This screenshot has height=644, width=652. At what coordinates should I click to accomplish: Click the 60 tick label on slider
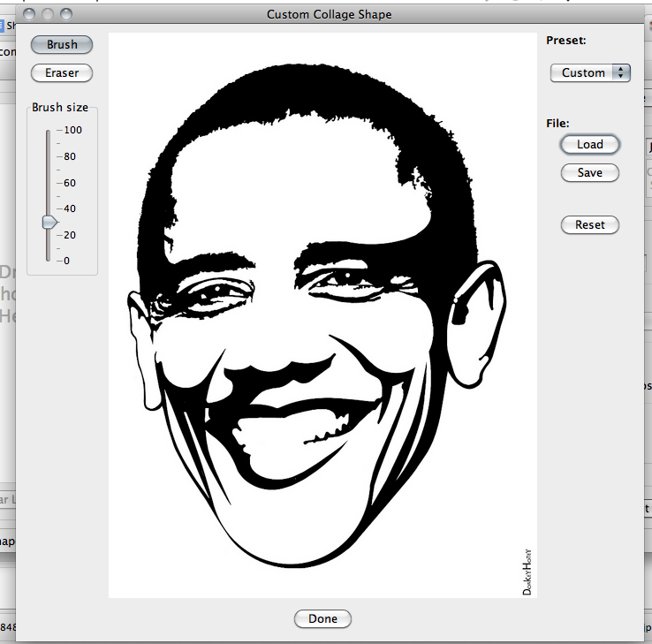[x=70, y=183]
